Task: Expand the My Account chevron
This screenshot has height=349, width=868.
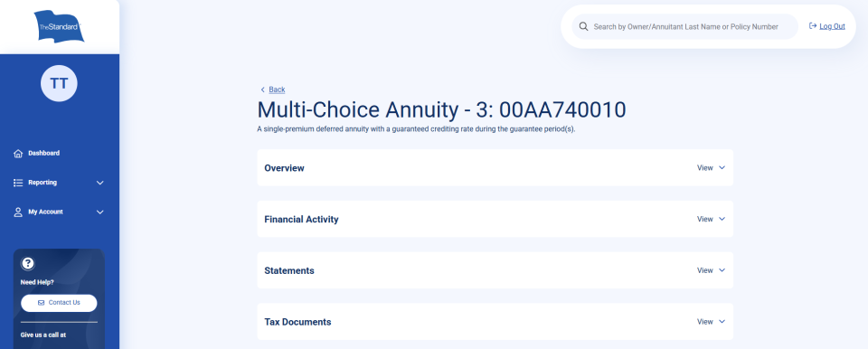Action: (100, 212)
